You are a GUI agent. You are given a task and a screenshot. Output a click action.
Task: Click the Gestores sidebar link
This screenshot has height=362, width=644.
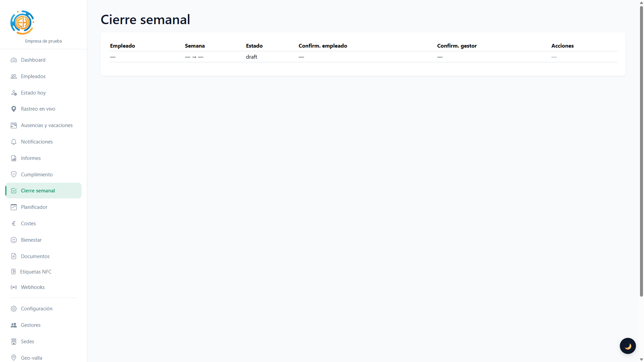31,325
